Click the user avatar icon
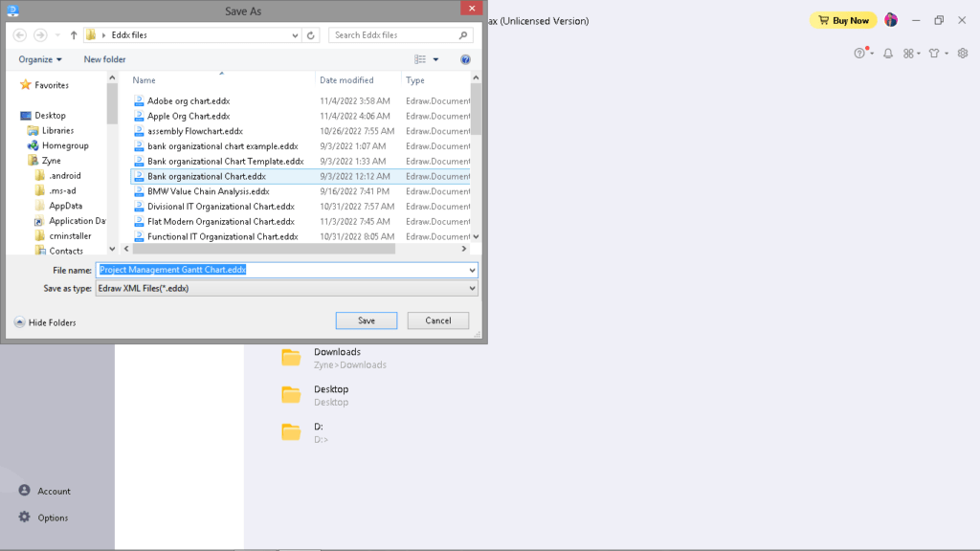Screen dimensions: 980x551 coord(891,20)
